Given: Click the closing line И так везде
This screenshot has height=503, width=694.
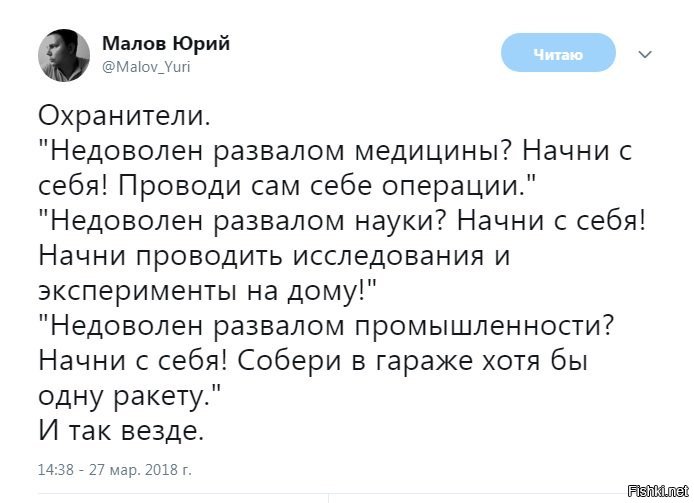Looking at the screenshot, I should point(121,430).
